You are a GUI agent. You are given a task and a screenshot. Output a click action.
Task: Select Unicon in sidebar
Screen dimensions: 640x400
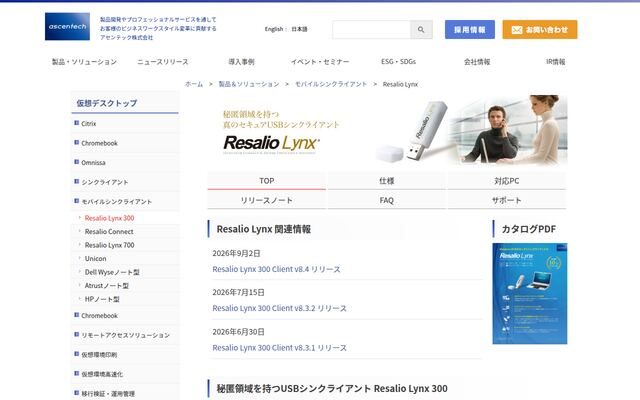[96, 258]
